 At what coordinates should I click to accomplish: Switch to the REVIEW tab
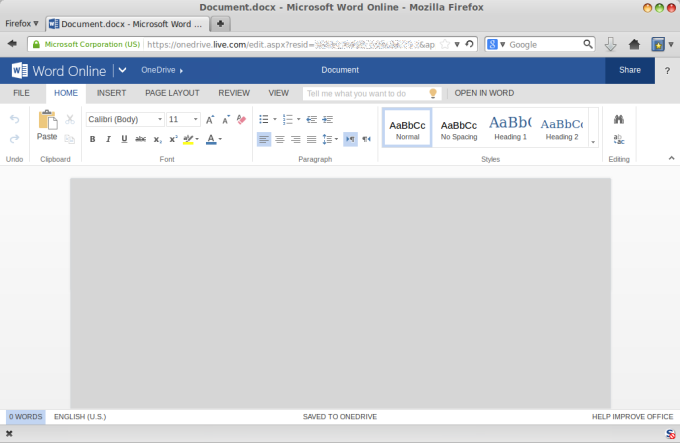tap(234, 93)
